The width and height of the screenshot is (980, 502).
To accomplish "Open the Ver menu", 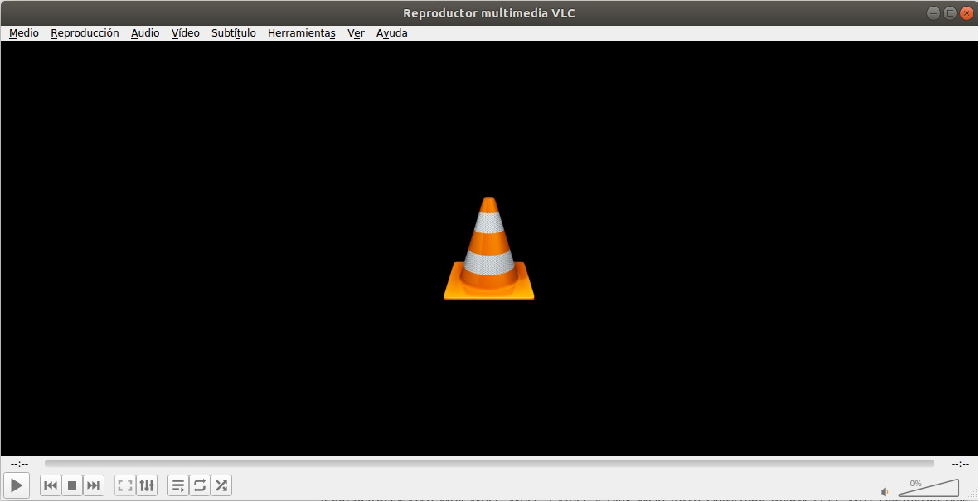I will pos(357,33).
